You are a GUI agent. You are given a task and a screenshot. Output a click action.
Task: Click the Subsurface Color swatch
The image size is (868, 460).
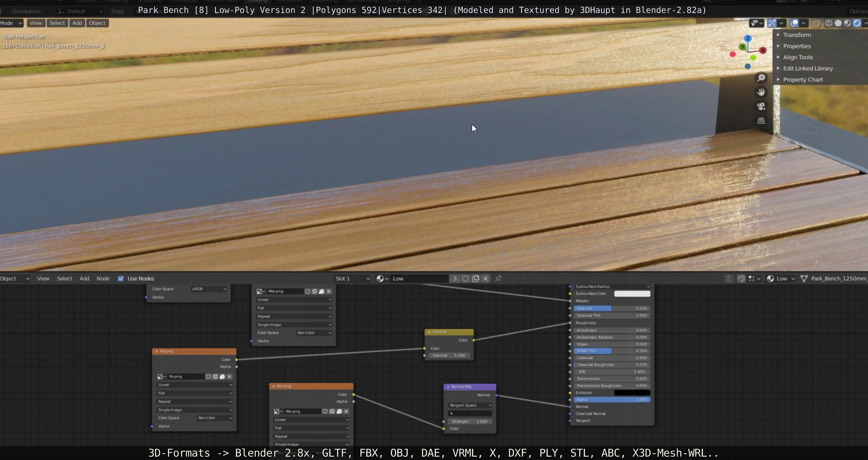pos(632,293)
